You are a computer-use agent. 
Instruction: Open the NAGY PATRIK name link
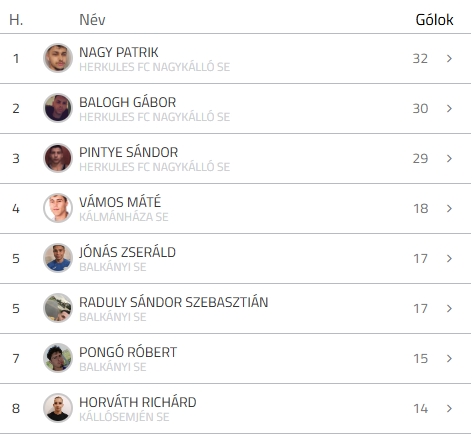[x=119, y=52]
